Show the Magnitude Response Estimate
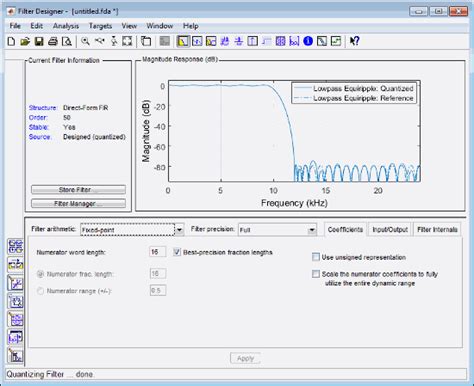The image size is (474, 386). pos(322,41)
